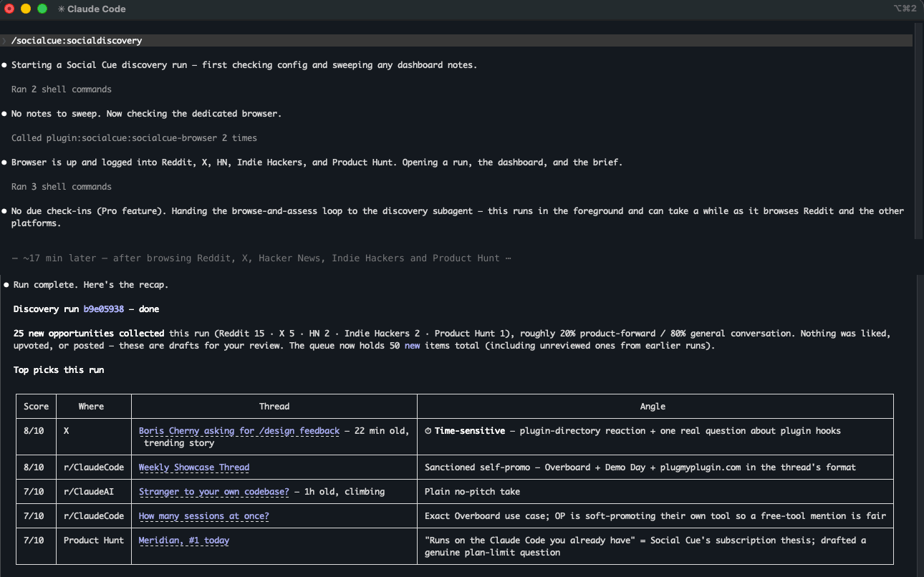
Task: Click the highlighted 'new' word in queue sentence
Action: pyautogui.click(x=413, y=346)
